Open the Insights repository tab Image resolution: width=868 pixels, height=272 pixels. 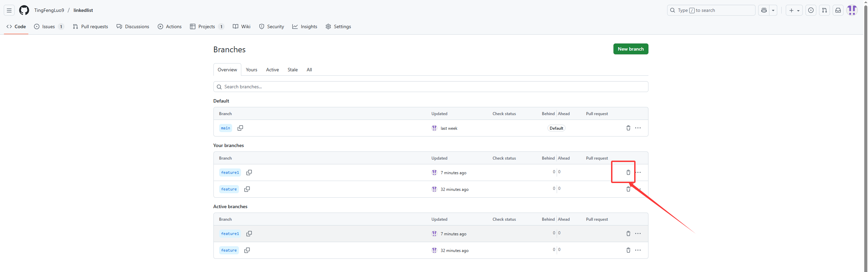click(x=305, y=26)
